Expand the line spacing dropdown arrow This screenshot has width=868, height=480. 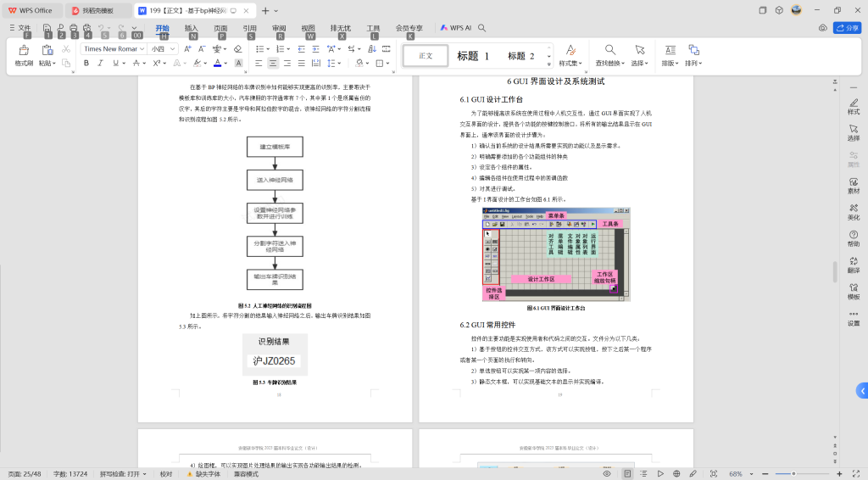pos(339,64)
